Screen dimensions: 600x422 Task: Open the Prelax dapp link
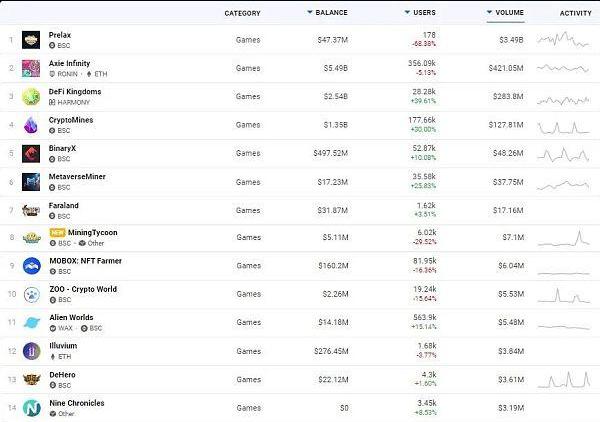click(60, 35)
